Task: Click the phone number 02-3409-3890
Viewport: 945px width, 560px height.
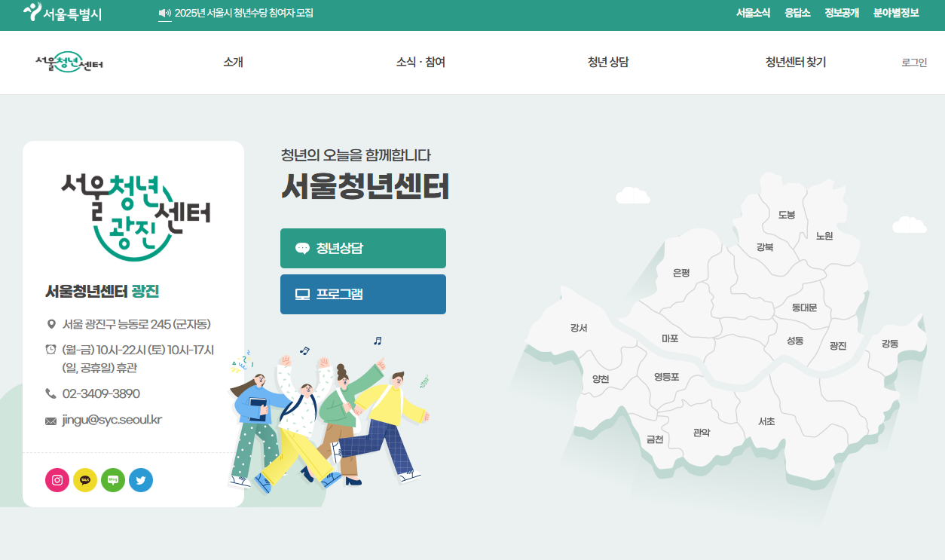Action: click(x=101, y=393)
